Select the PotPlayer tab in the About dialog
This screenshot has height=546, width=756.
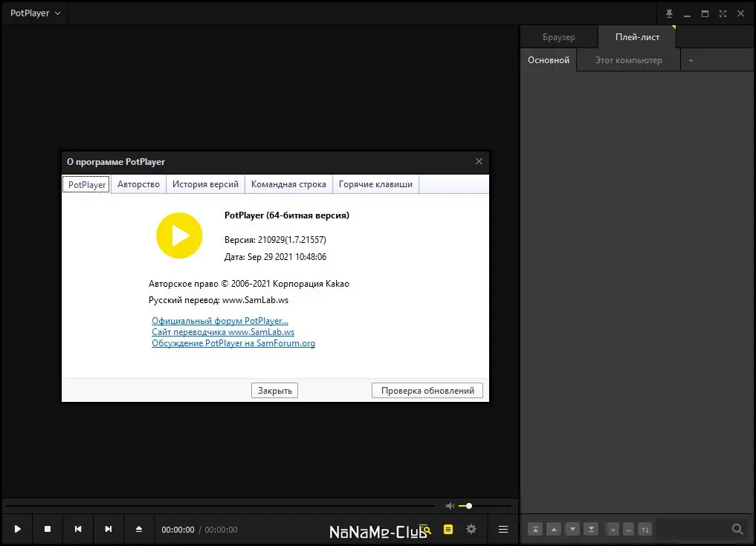click(87, 184)
